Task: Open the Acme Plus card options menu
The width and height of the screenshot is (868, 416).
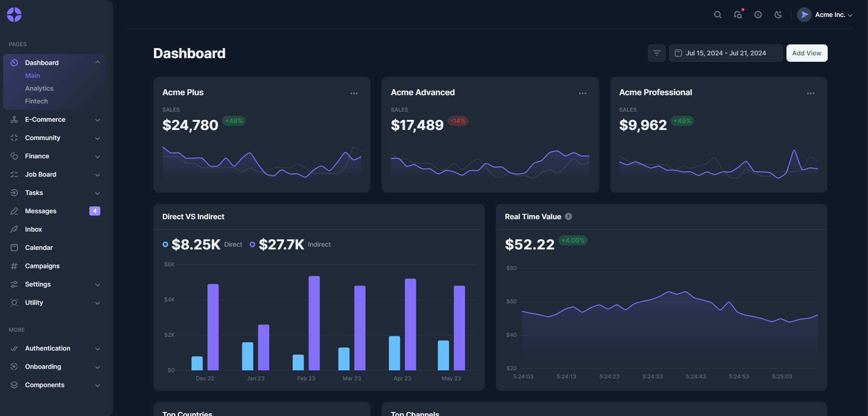Action: click(x=354, y=93)
